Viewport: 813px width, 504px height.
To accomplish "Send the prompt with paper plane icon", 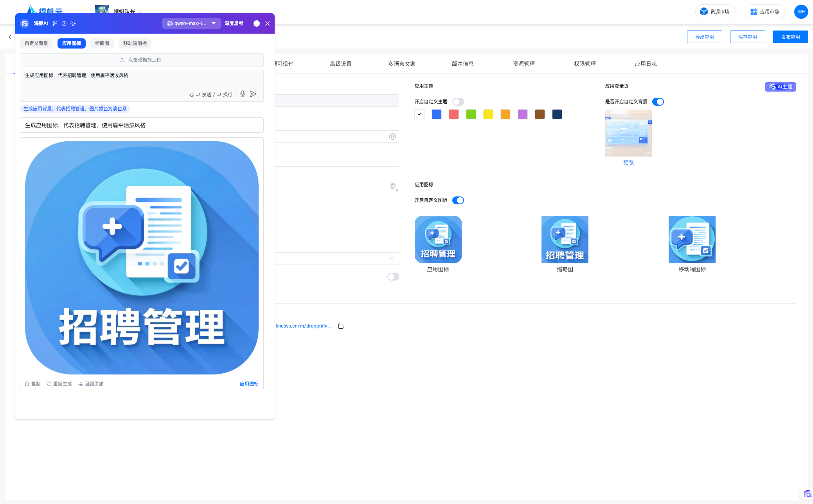I will click(254, 94).
